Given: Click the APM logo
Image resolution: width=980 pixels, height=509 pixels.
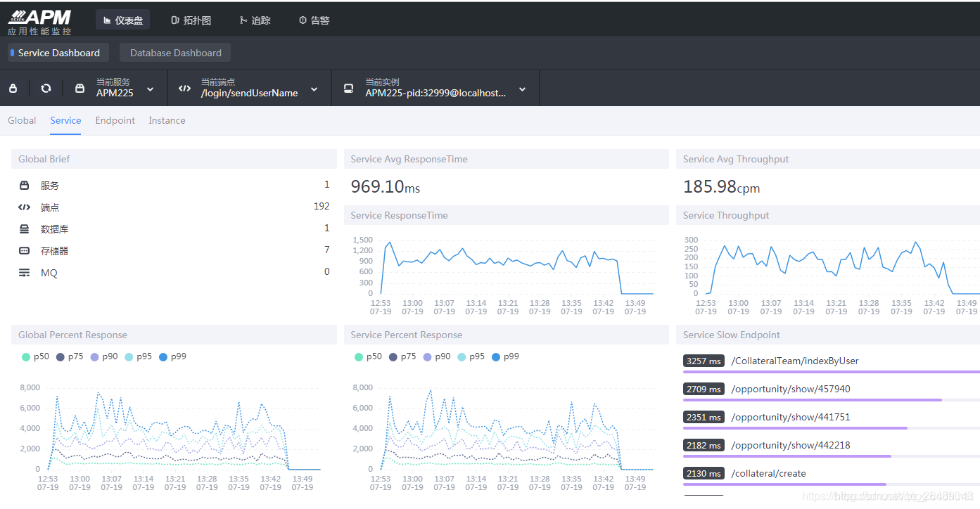Looking at the screenshot, I should pyautogui.click(x=39, y=21).
